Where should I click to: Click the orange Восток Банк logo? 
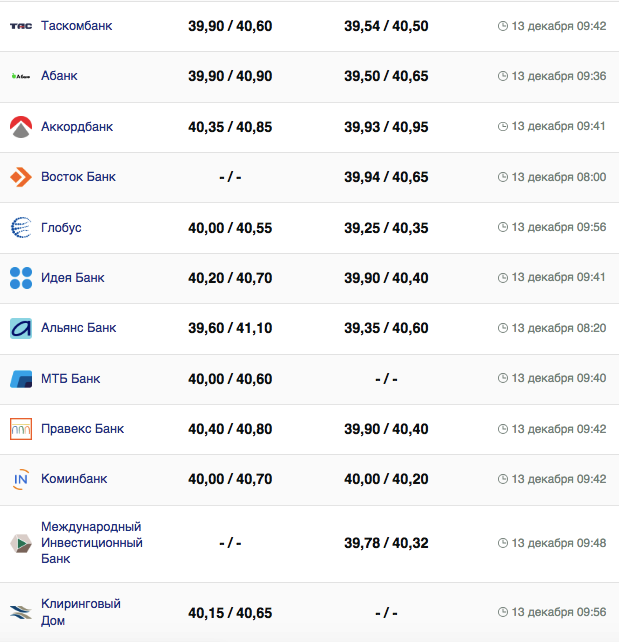click(21, 177)
